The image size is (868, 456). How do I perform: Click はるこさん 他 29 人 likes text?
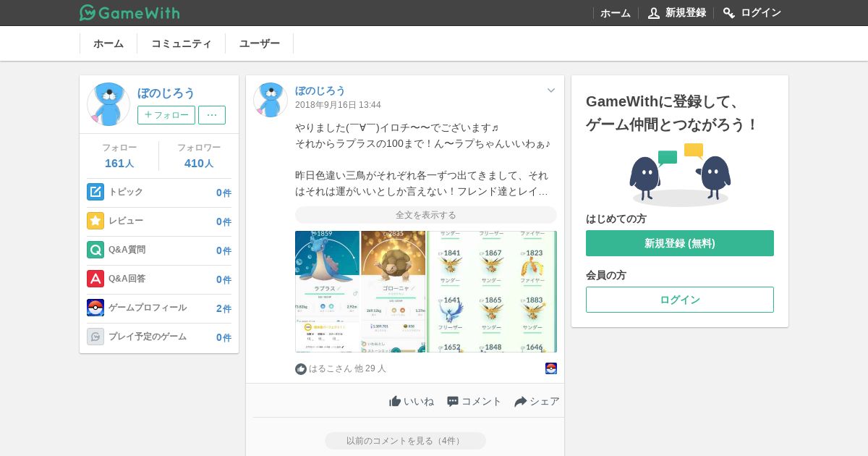point(348,368)
